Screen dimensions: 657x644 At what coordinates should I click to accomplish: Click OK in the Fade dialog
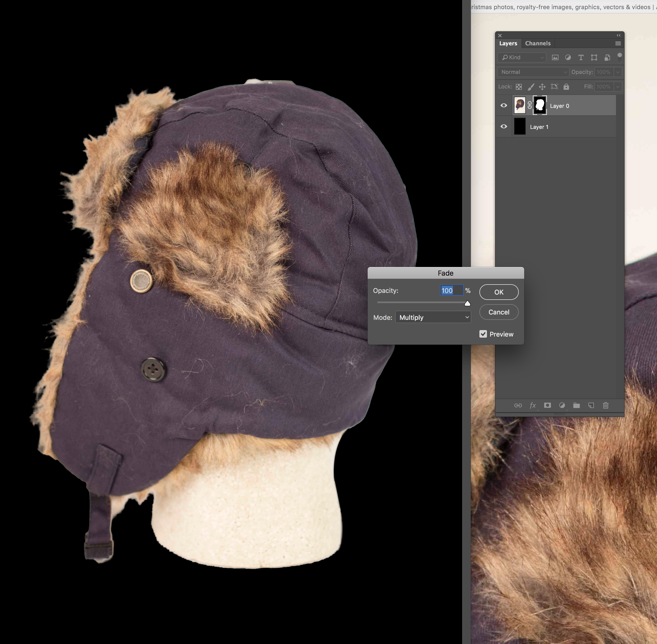coord(499,292)
